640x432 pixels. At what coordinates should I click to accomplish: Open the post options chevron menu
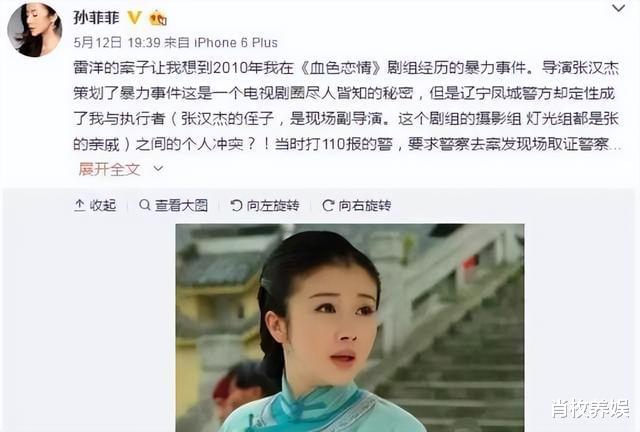(619, 8)
